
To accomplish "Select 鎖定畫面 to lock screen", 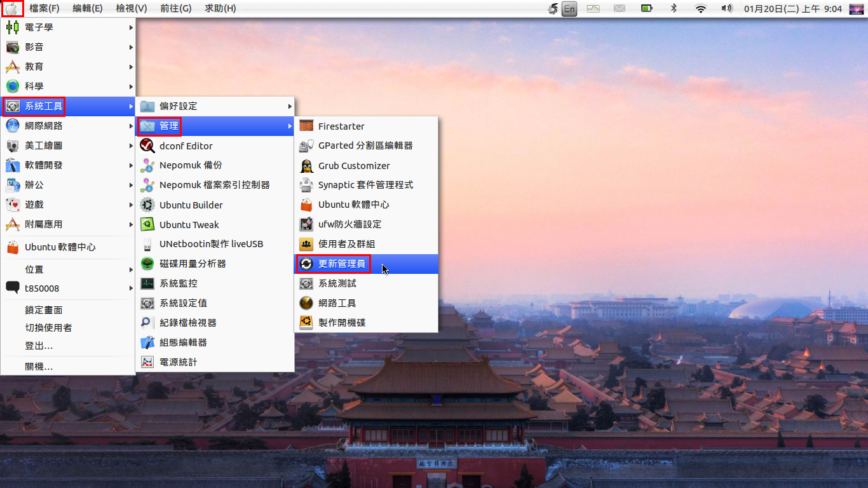I will coord(44,310).
